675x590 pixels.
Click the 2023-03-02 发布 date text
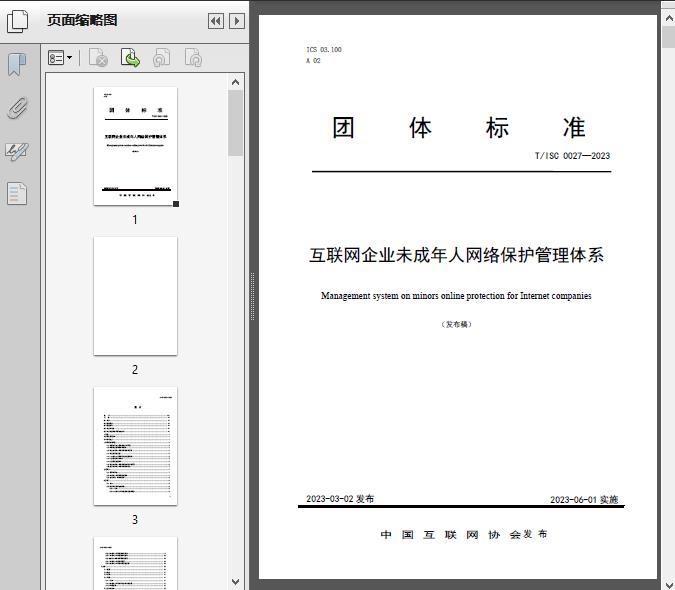pos(340,499)
